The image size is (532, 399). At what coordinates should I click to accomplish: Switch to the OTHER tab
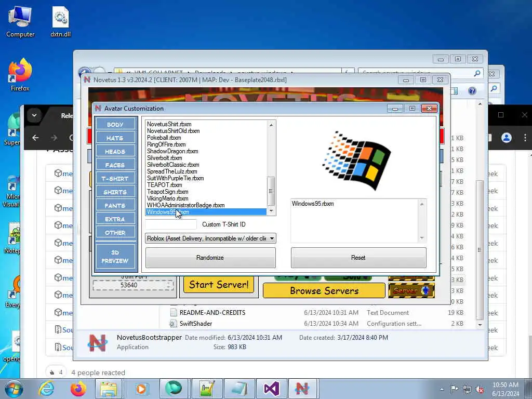(x=115, y=233)
